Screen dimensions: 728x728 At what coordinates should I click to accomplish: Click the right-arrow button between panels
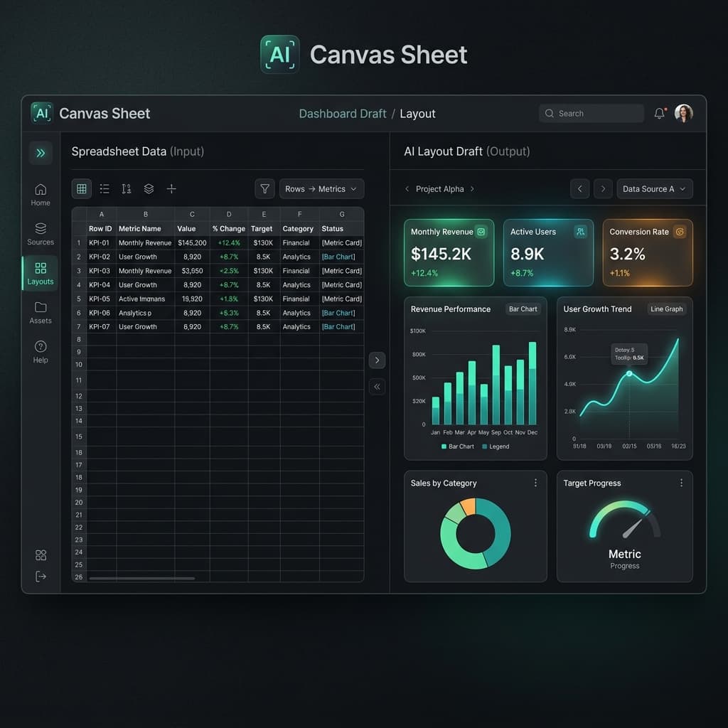point(377,360)
